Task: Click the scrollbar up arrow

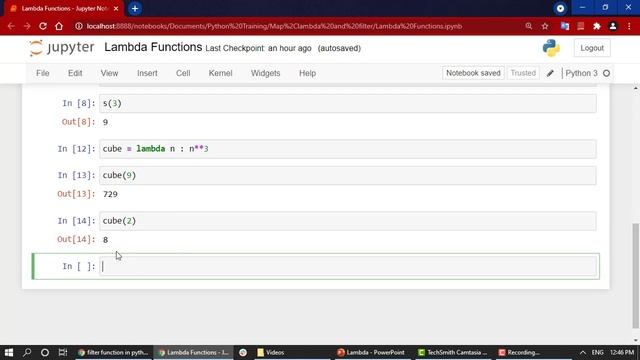Action: [x=636, y=89]
